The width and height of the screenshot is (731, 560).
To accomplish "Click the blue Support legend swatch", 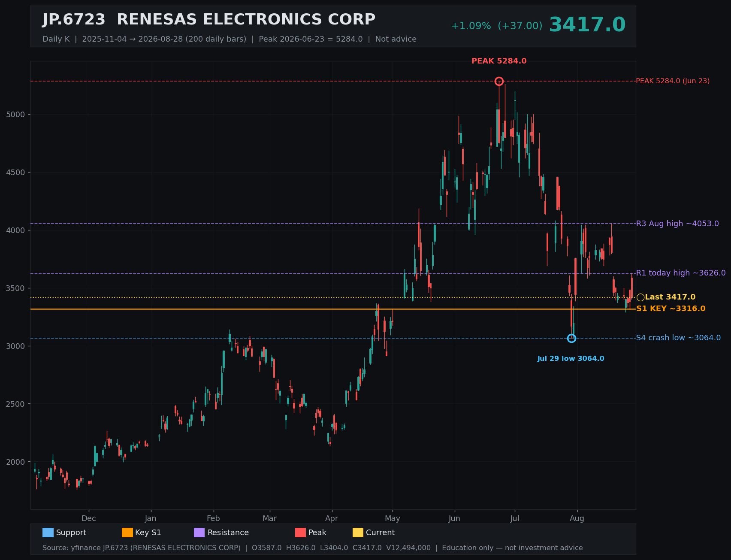I will (x=48, y=533).
